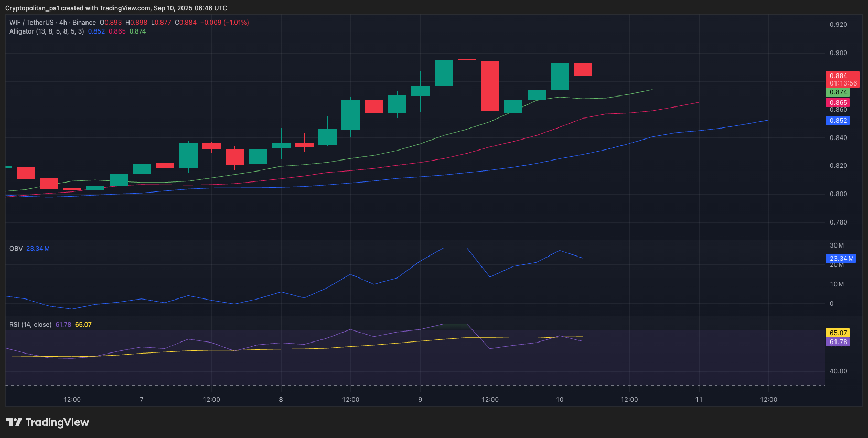Click the red 0.865 Alligator price tag
Image resolution: width=868 pixels, height=438 pixels.
click(838, 103)
